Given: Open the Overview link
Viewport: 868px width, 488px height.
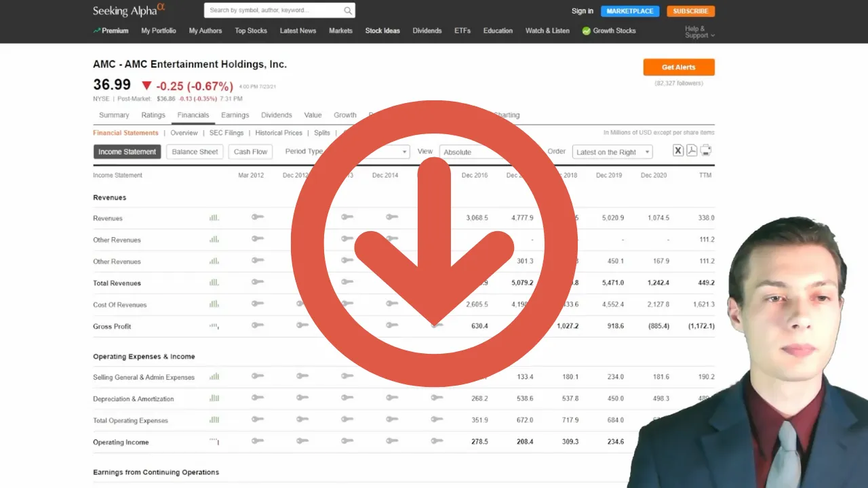Looking at the screenshot, I should (184, 133).
